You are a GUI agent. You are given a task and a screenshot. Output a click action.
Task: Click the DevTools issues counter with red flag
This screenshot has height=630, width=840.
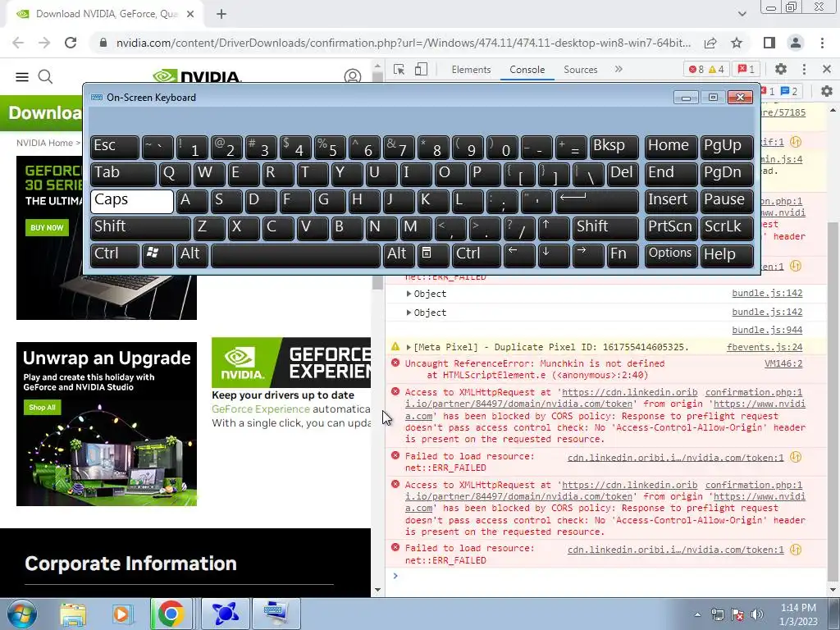tap(746, 69)
